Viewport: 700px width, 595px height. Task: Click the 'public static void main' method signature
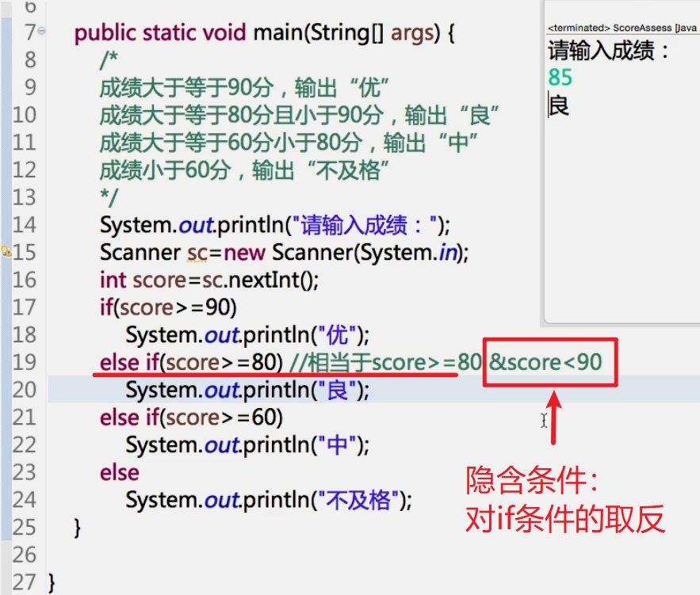coord(264,33)
